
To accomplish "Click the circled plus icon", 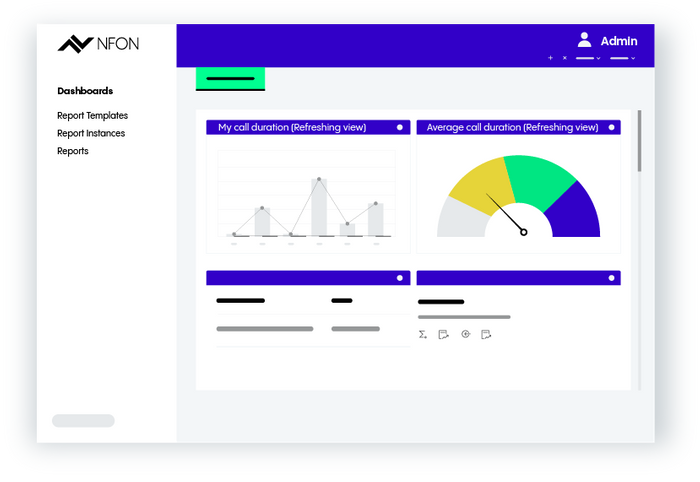I will click(x=466, y=334).
